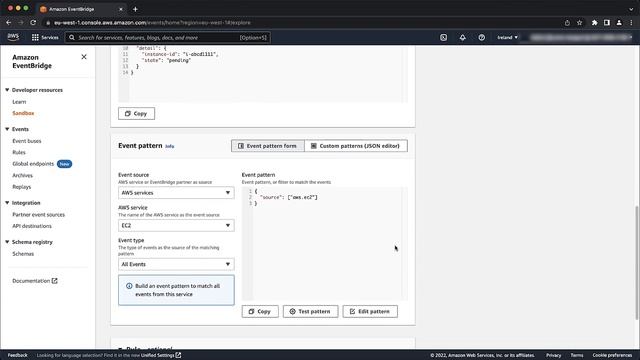640x360 pixels.
Task: Collapse the Integration sidebar section
Action: 7,202
